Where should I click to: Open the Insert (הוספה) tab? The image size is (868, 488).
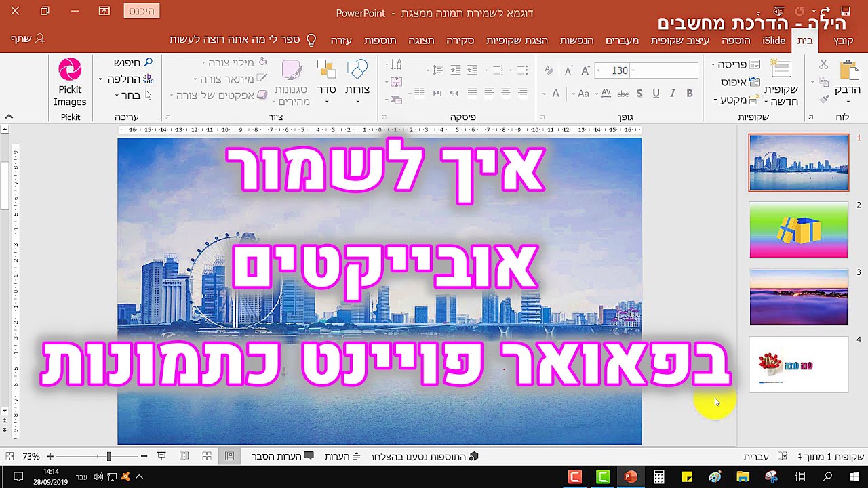tap(736, 40)
